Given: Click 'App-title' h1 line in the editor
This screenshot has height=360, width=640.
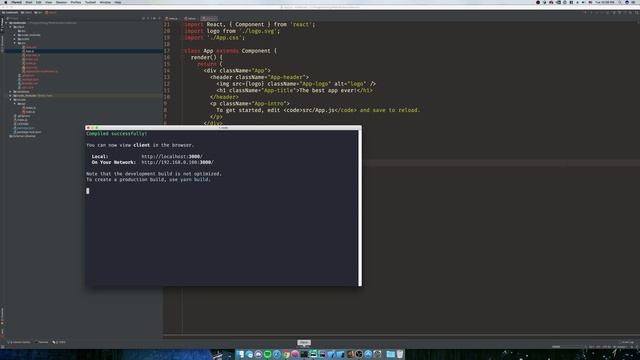Looking at the screenshot, I should [294, 91].
